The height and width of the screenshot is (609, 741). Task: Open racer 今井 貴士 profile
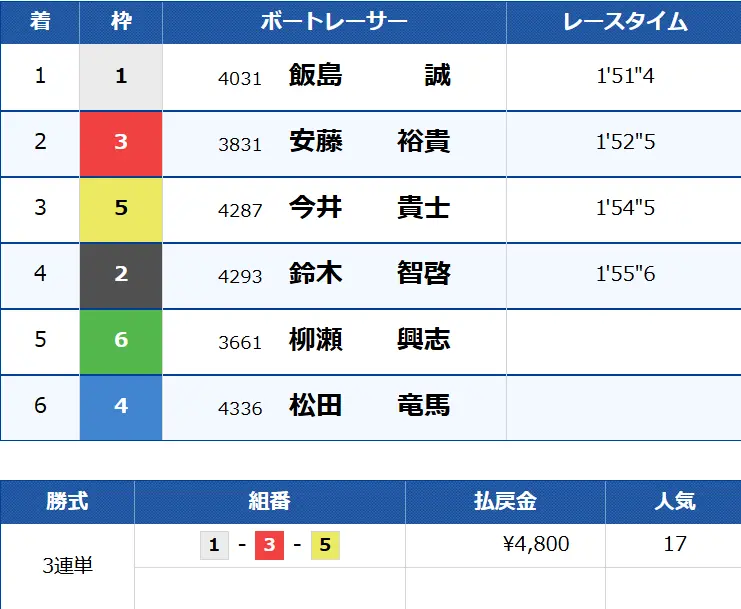tap(369, 208)
